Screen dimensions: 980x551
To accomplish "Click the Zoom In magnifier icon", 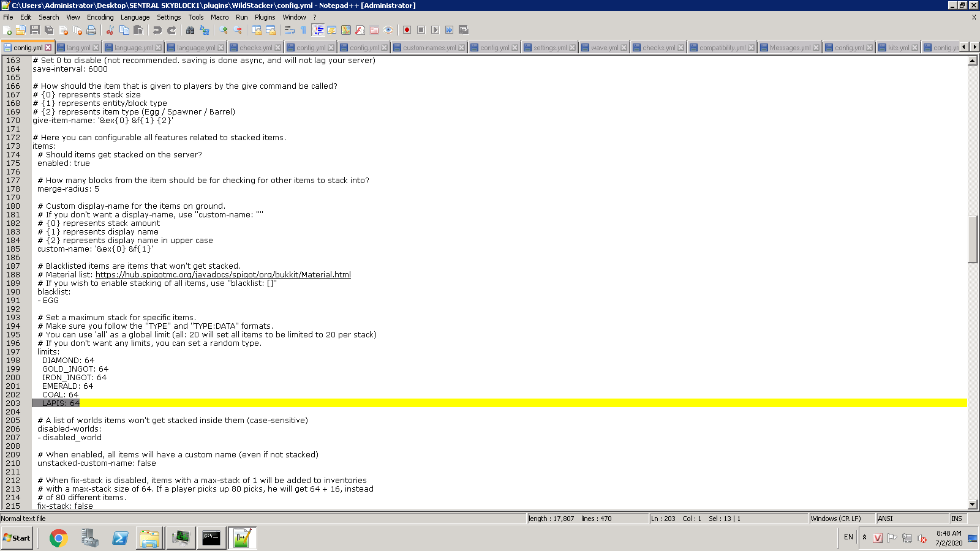I will point(224,30).
